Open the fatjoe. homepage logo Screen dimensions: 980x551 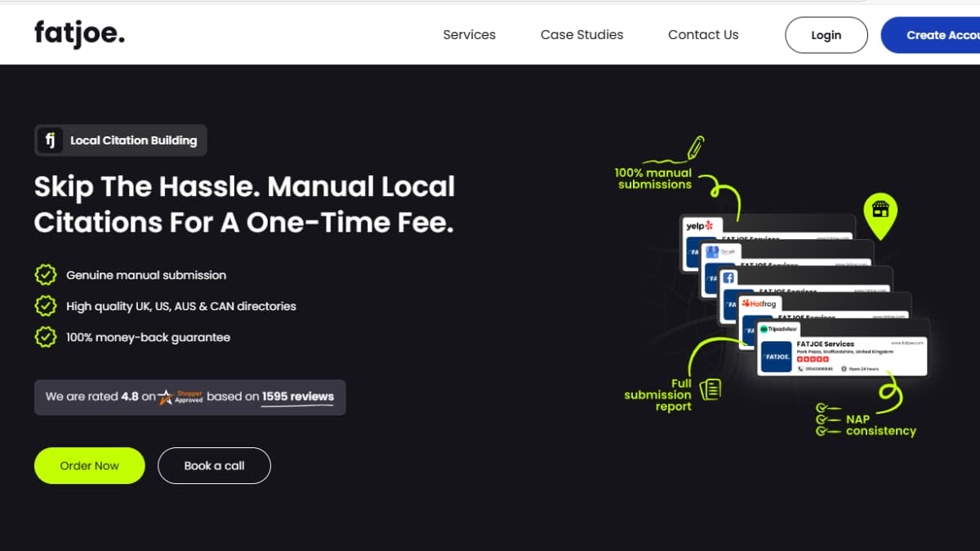point(79,34)
